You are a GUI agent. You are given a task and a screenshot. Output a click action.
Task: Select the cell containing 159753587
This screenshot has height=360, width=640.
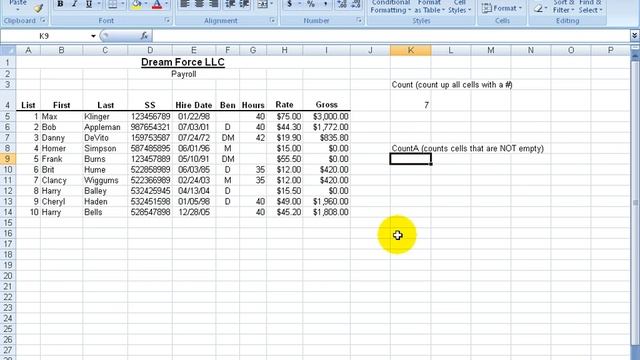(x=150, y=138)
